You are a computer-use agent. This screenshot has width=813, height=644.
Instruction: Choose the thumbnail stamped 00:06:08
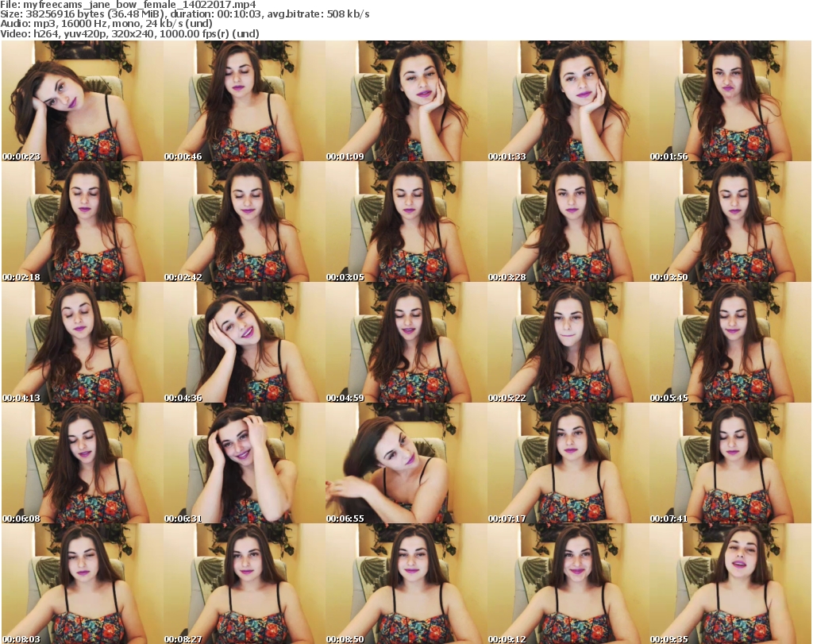tap(82, 463)
